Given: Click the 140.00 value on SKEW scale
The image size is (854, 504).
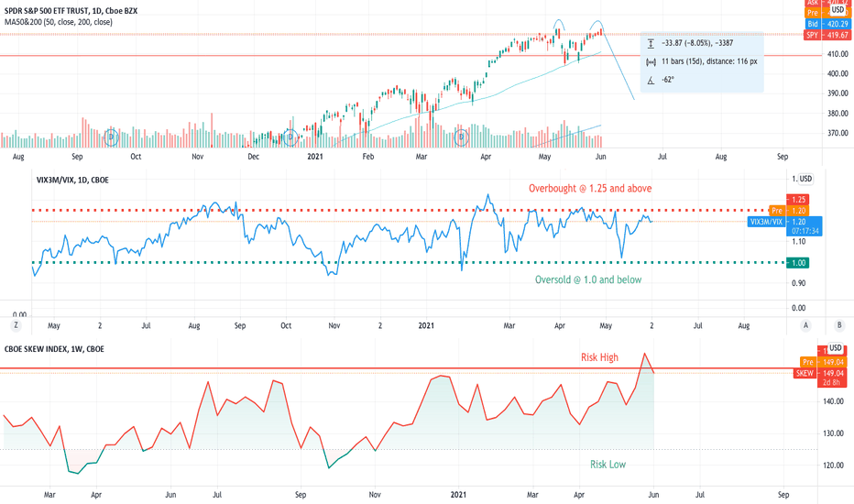Looking at the screenshot, I should click(x=833, y=401).
